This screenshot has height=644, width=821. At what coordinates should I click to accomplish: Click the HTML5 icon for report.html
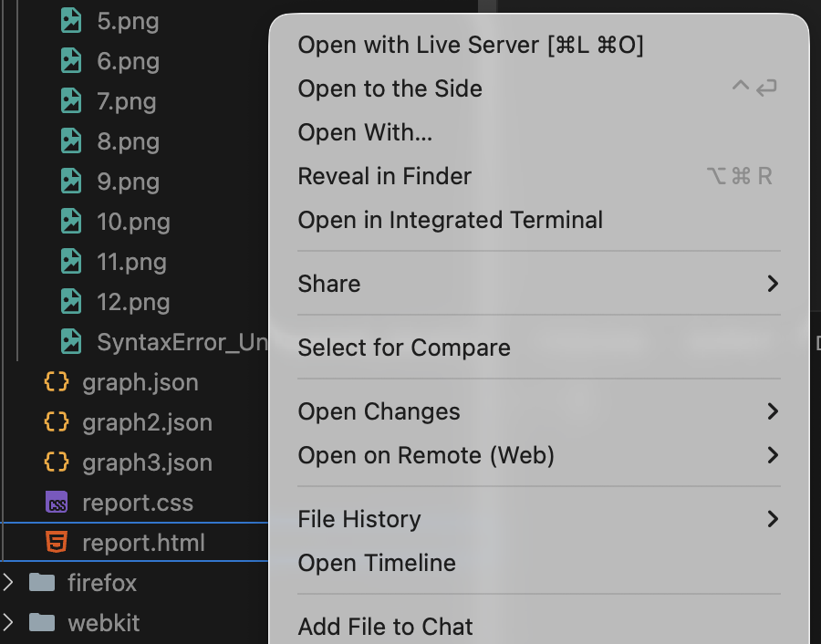(57, 543)
